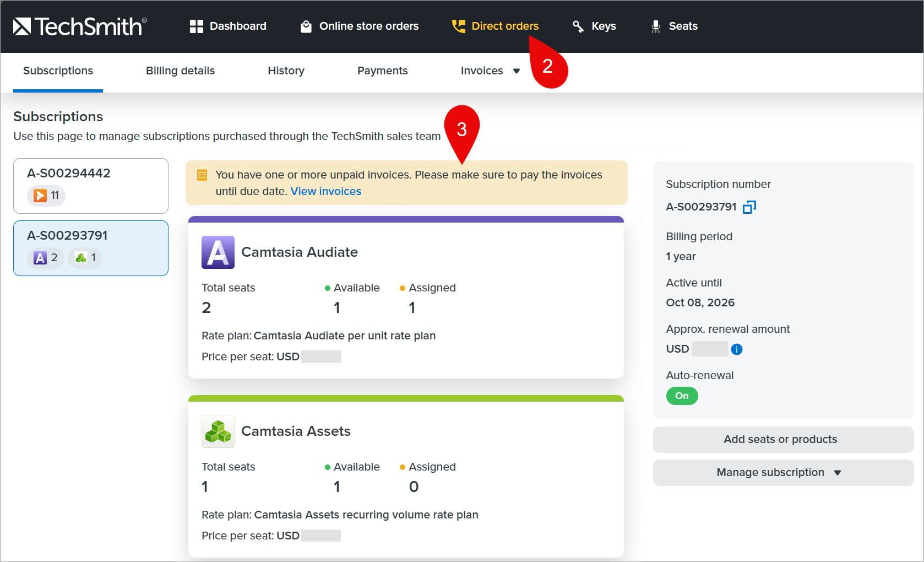924x562 pixels.
Task: Select subscription A-S00293791 card
Action: pos(91,248)
